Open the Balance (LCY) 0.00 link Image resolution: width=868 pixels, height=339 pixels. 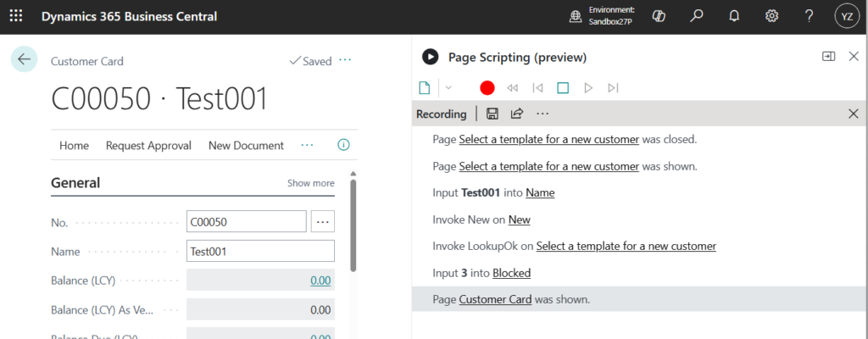pos(320,281)
